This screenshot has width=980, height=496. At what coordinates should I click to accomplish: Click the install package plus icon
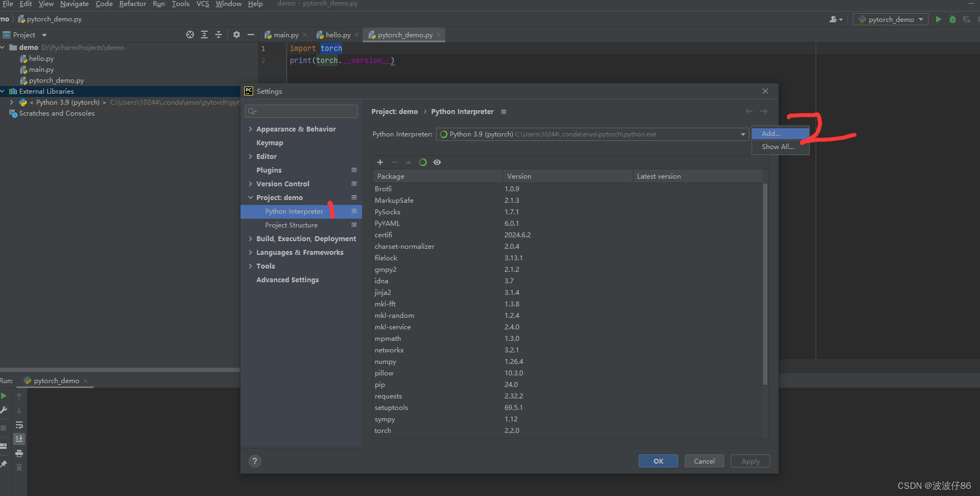pyautogui.click(x=380, y=162)
